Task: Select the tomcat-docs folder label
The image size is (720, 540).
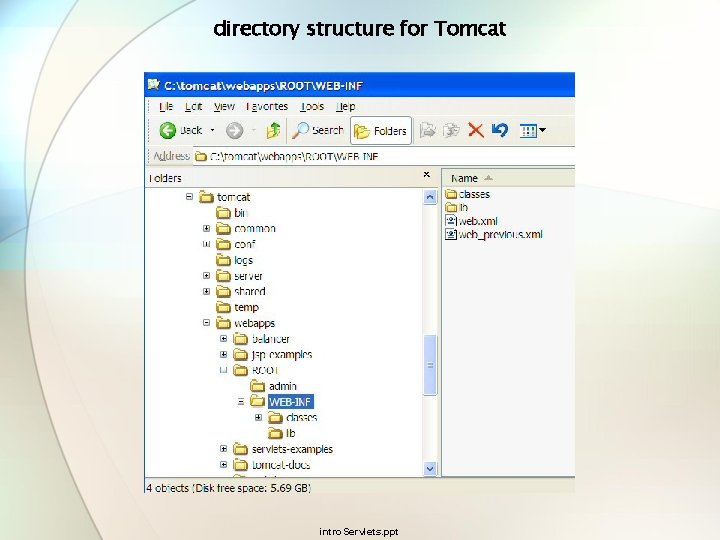Action: [x=281, y=465]
